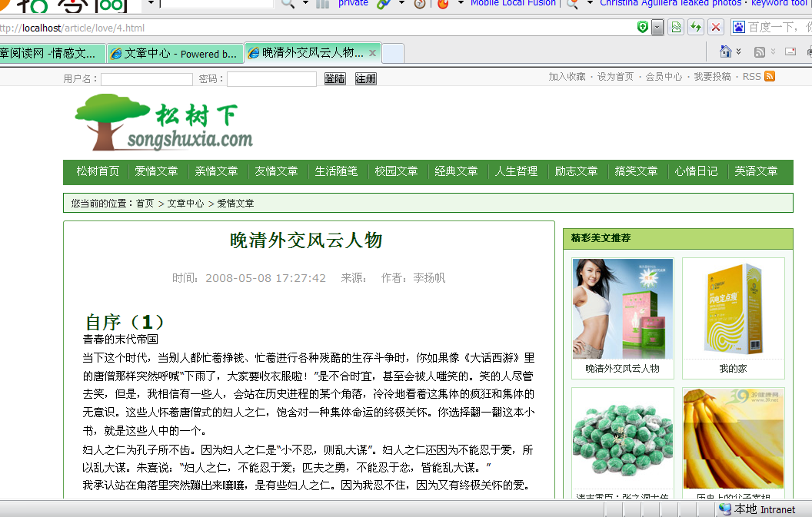The width and height of the screenshot is (812, 517).
Task: Click the 注册 register button
Action: click(x=365, y=78)
